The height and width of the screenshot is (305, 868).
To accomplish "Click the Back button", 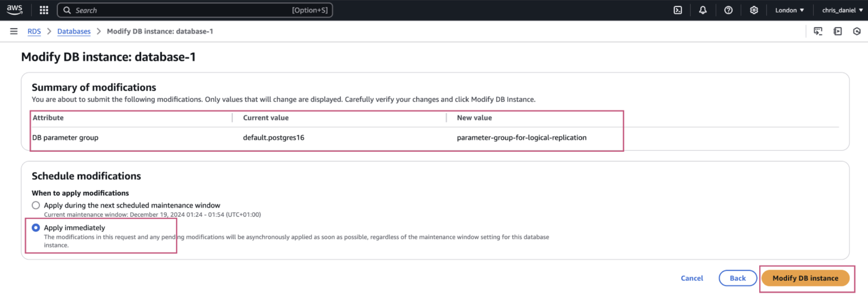I will (x=738, y=278).
